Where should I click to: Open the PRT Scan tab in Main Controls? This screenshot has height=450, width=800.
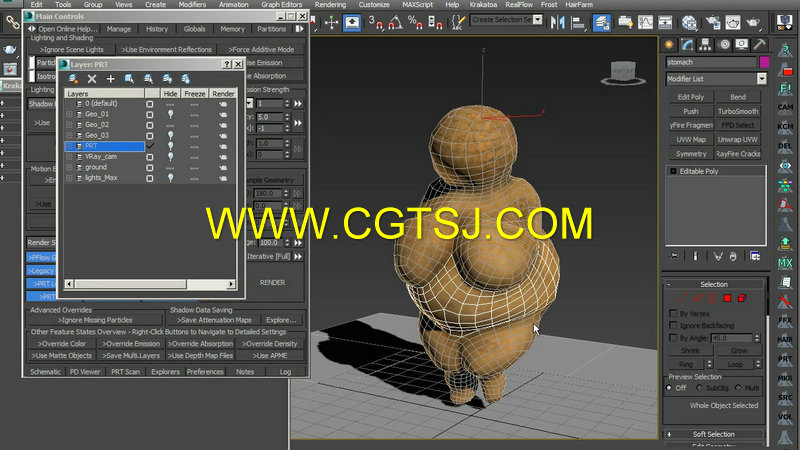pyautogui.click(x=126, y=371)
